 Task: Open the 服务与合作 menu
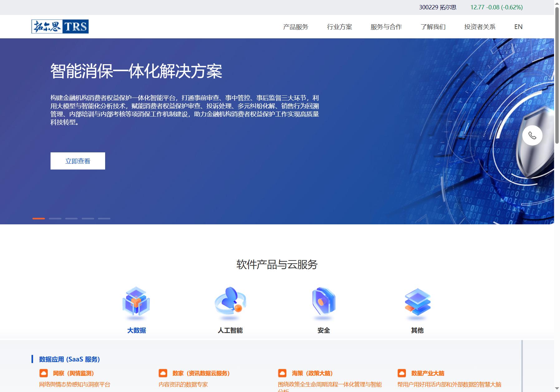pyautogui.click(x=386, y=27)
